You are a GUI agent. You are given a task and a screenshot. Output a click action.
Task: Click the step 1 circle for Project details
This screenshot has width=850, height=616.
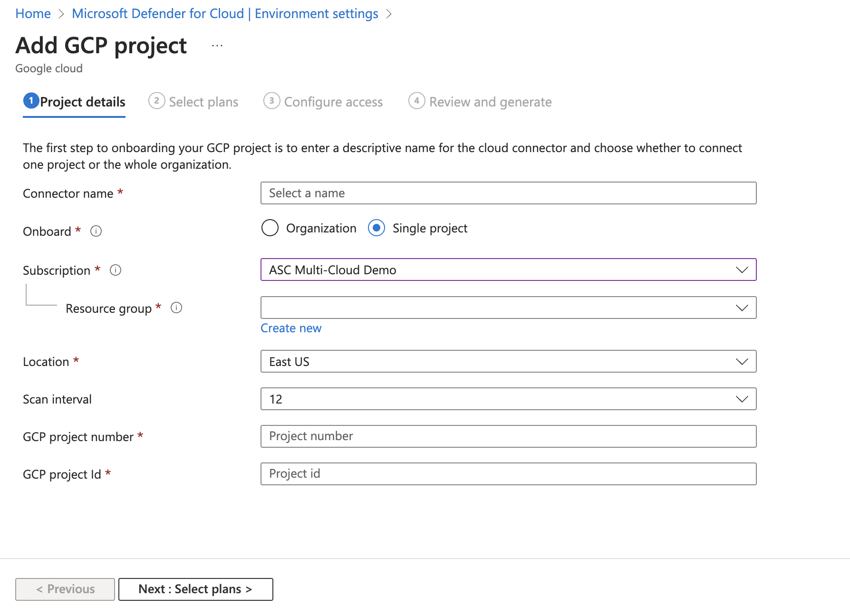31,101
